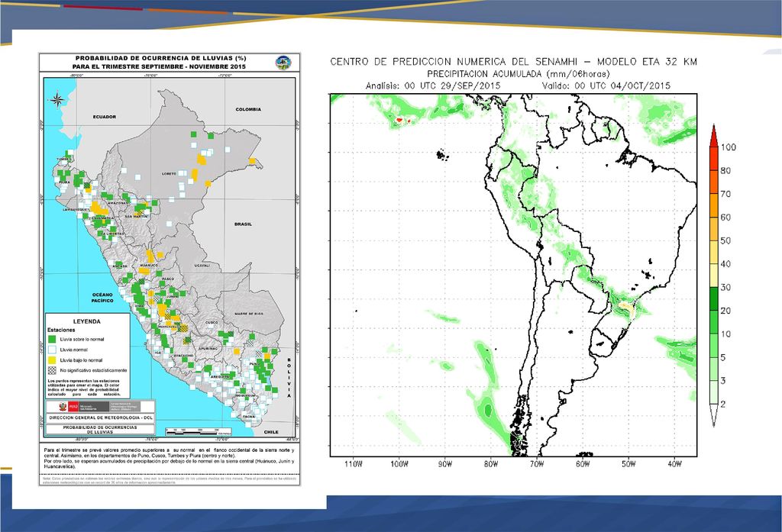Click the '70W' longitude axis label

[x=537, y=464]
